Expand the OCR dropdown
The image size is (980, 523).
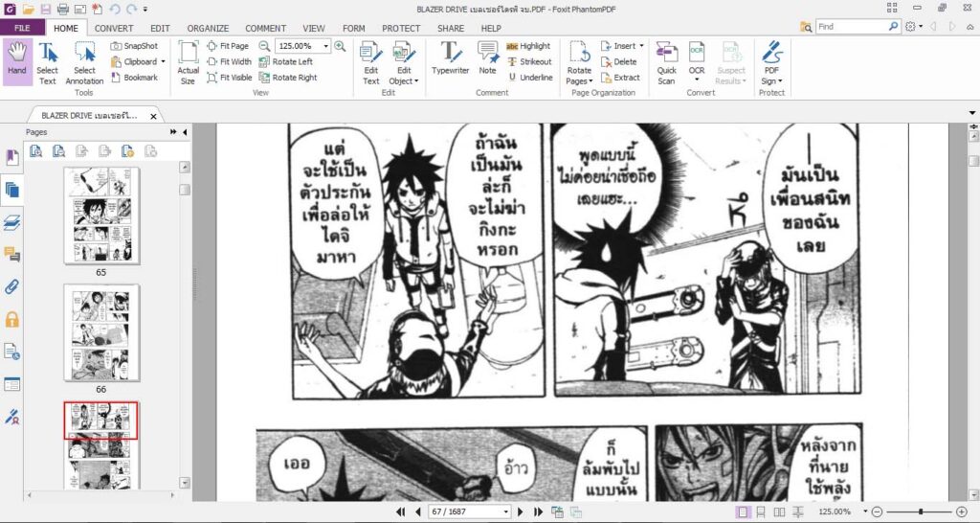pyautogui.click(x=697, y=80)
